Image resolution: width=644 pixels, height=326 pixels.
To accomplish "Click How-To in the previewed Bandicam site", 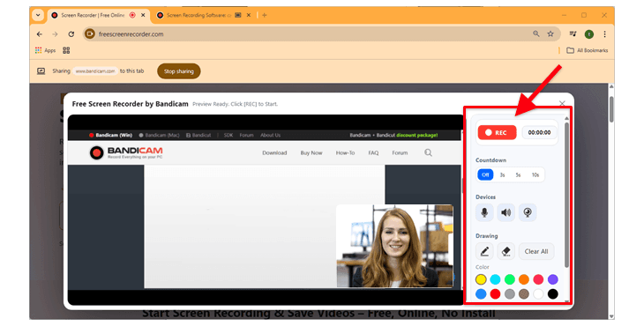I will coord(345,152).
